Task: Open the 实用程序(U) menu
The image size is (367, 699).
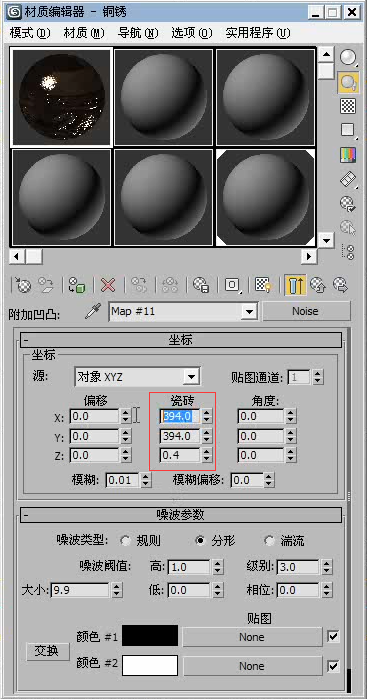Action: pyautogui.click(x=258, y=33)
